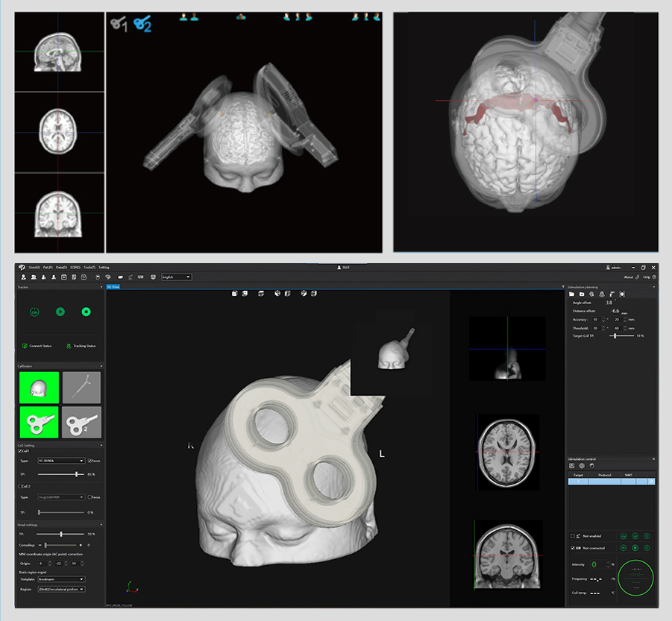
Task: Expand the Template Brodmann dropdown
Action: pyautogui.click(x=61, y=579)
